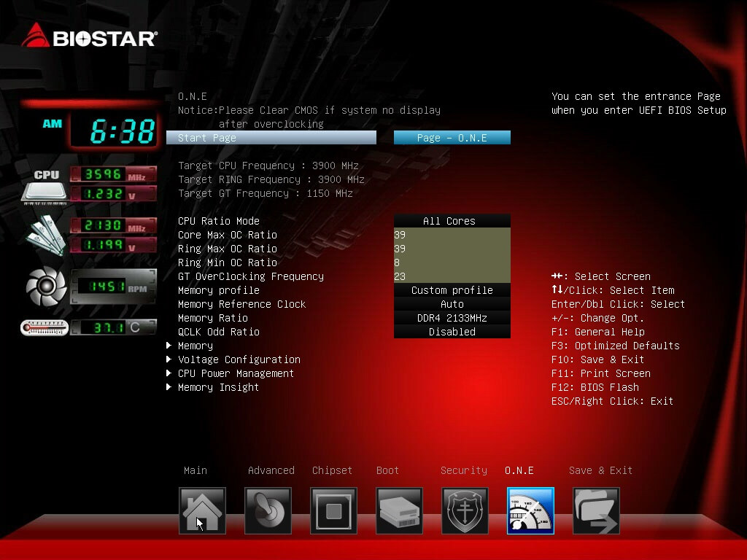Open the Boot drive icon
This screenshot has width=747, height=560.
(x=399, y=510)
